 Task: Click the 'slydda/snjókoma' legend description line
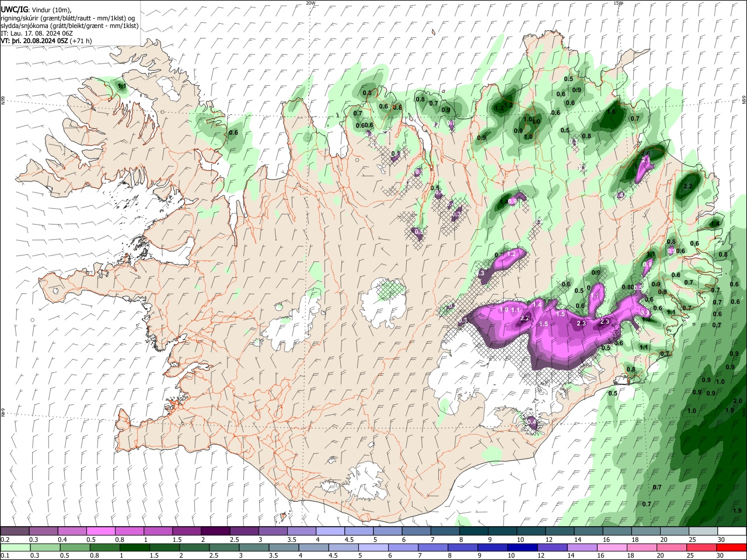click(x=69, y=26)
